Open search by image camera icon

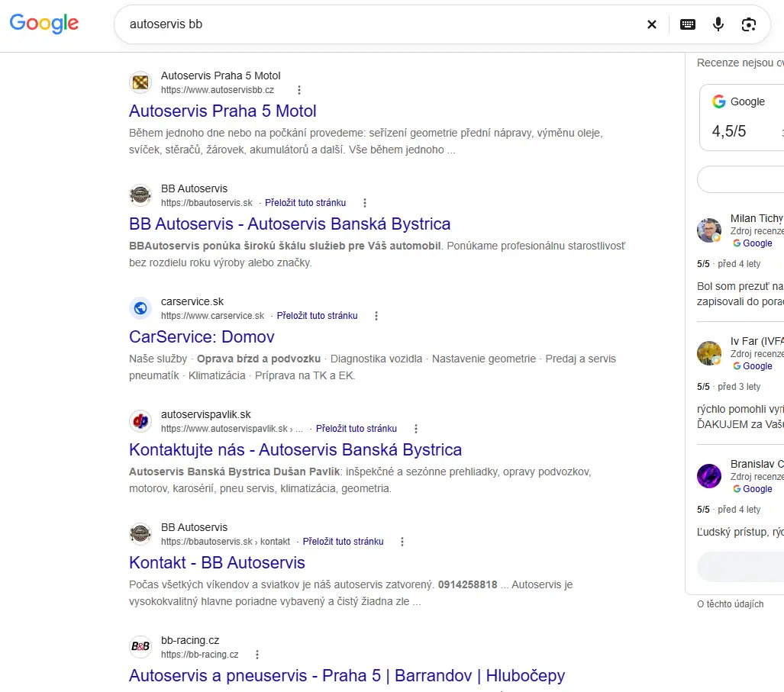point(748,24)
